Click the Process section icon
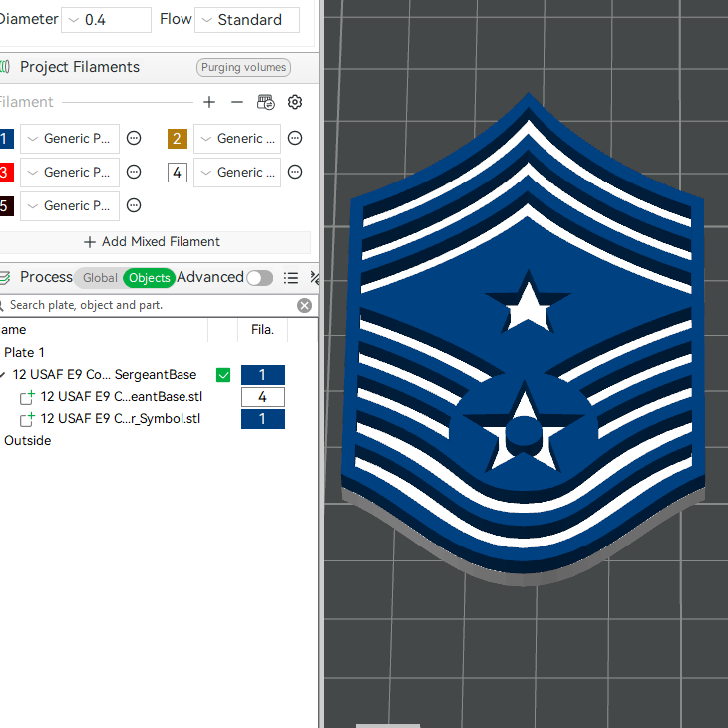 point(5,277)
